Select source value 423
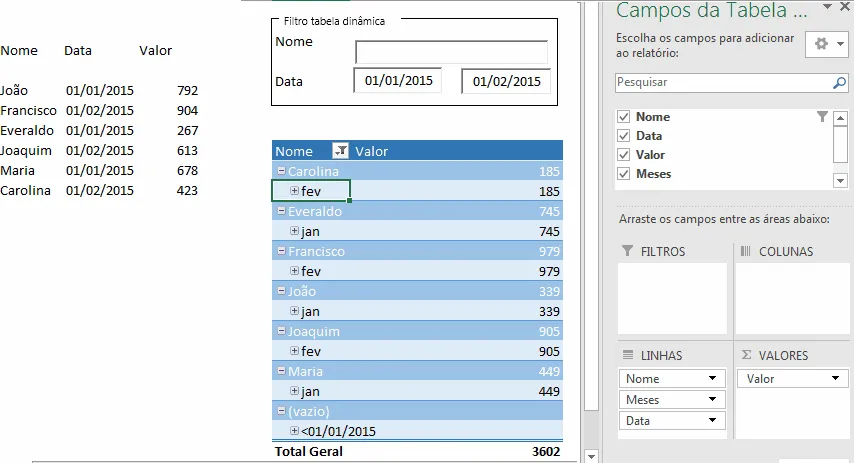This screenshot has height=463, width=854. pyautogui.click(x=187, y=191)
